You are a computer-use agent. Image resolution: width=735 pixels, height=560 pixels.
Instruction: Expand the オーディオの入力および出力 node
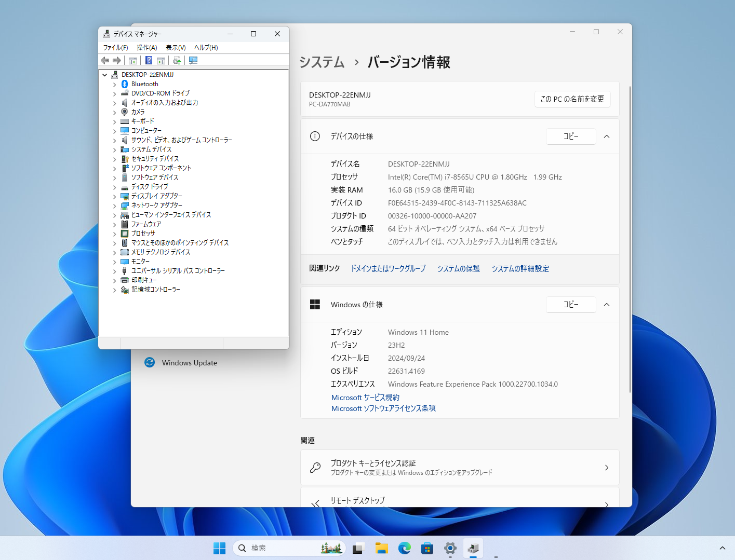click(x=115, y=103)
